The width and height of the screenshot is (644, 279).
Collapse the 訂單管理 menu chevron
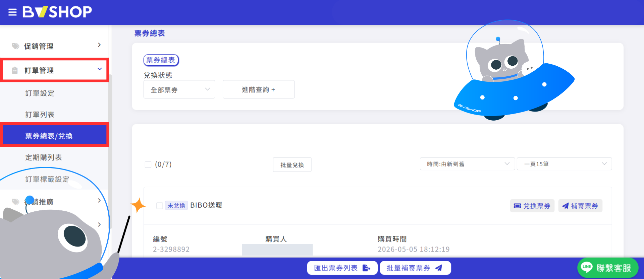(x=100, y=69)
